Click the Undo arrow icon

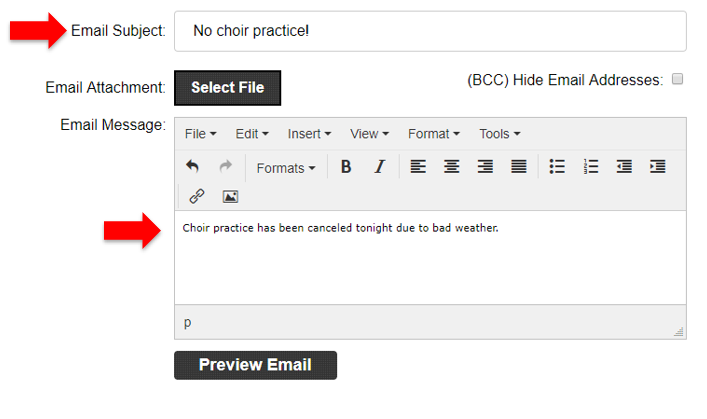(x=193, y=167)
